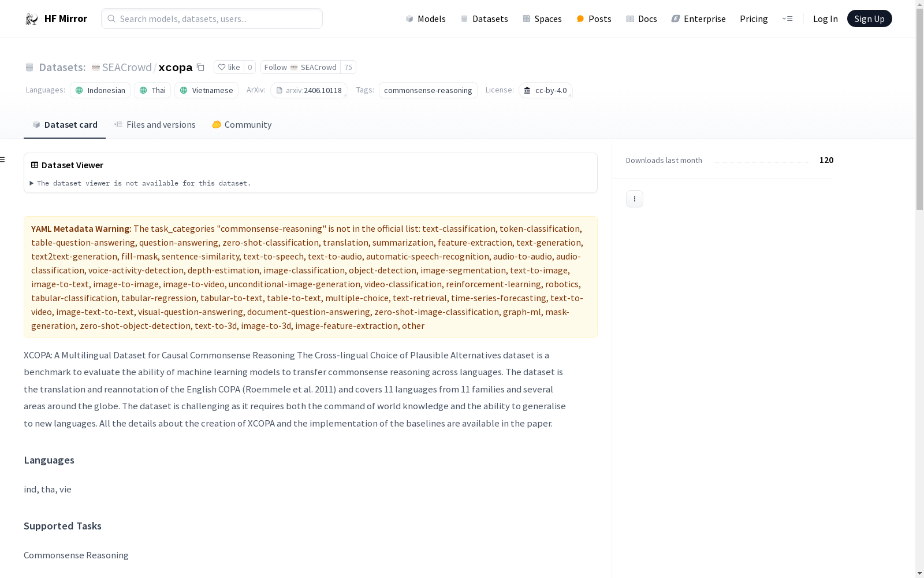924x578 pixels.
Task: Open the Datasets nav item
Action: point(484,18)
